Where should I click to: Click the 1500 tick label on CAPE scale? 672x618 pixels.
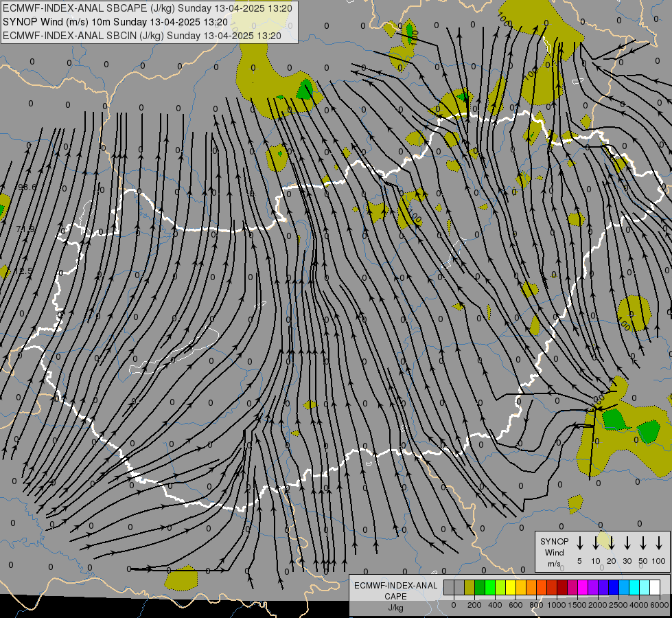click(577, 605)
